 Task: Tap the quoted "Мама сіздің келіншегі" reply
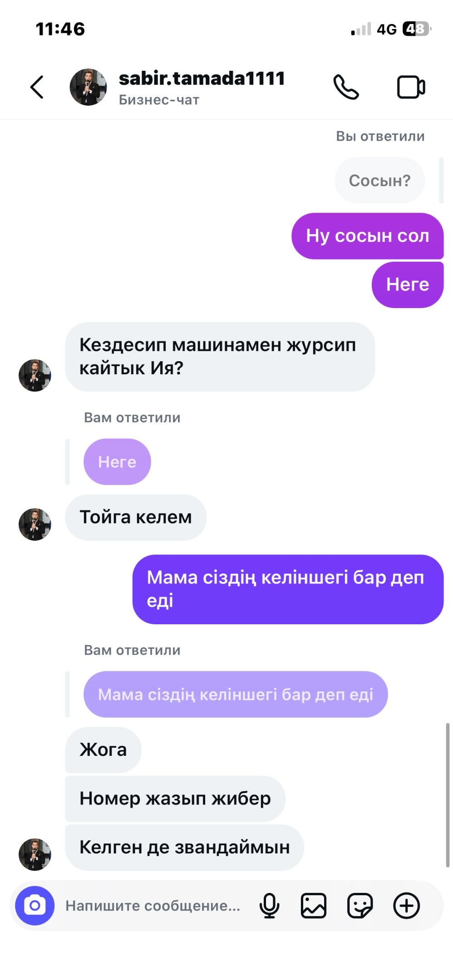click(236, 694)
